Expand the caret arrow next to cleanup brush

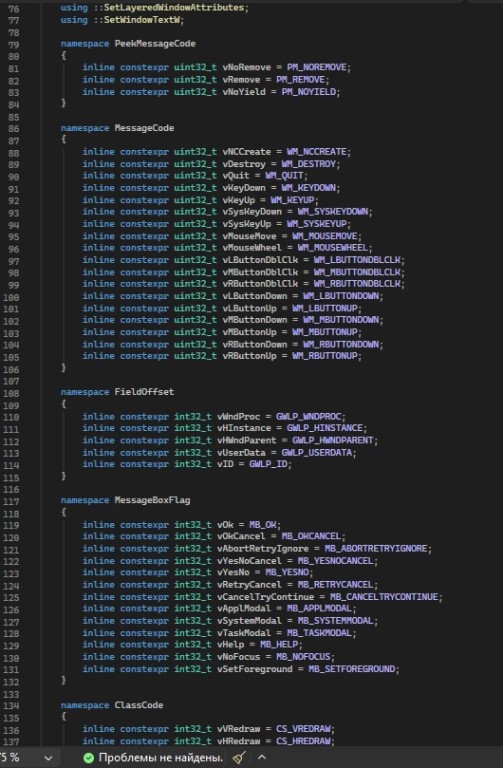point(262,757)
